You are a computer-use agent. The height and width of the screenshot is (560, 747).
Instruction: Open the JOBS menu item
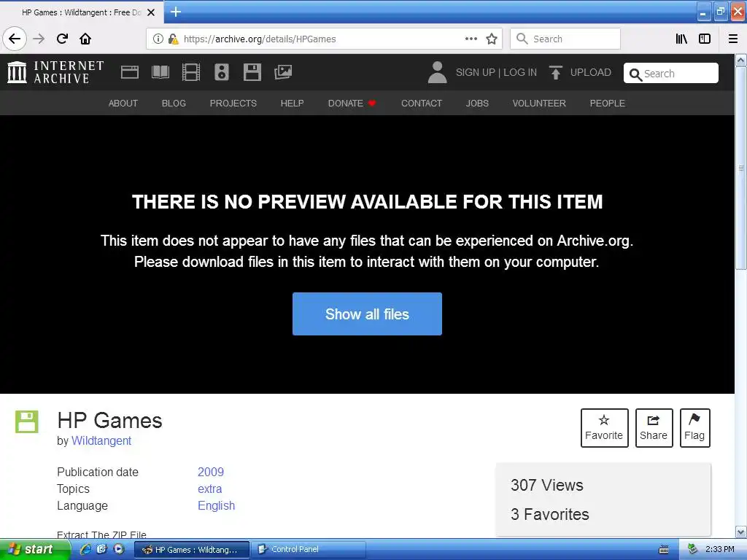pyautogui.click(x=477, y=104)
